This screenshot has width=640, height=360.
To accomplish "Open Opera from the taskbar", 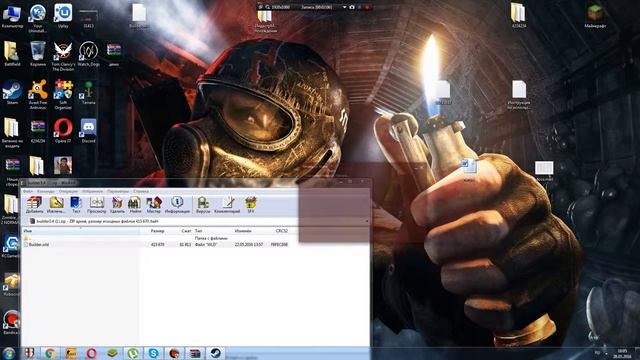I will pyautogui.click(x=91, y=353).
